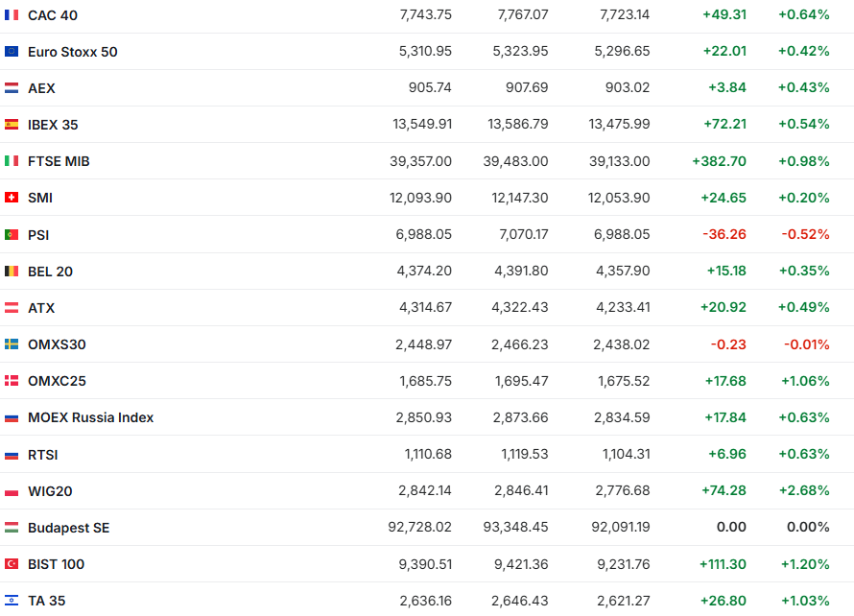
Task: Click the Spanish flag beside IBEX 35
Action: 12,125
